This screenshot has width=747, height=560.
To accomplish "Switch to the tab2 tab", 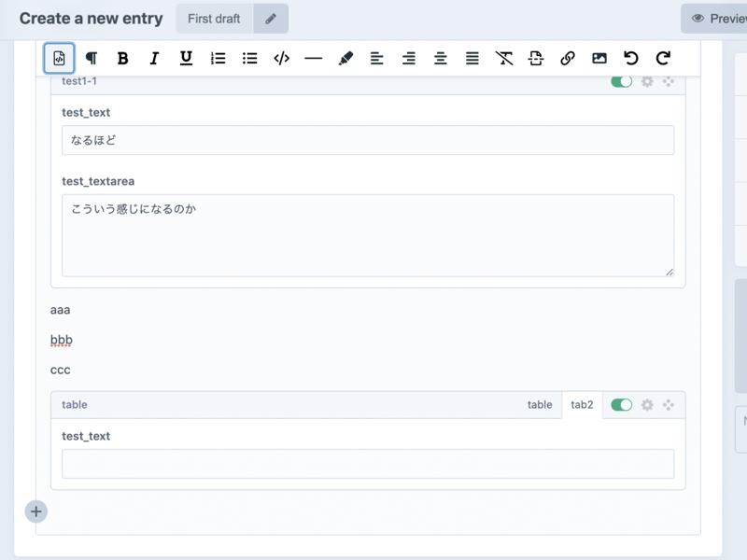I will pyautogui.click(x=582, y=405).
